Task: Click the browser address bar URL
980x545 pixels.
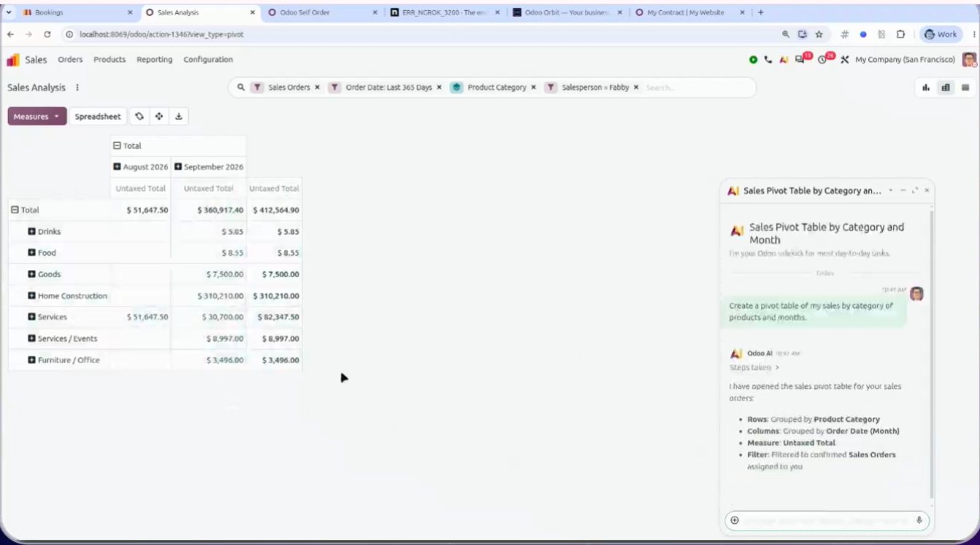Action: coord(161,34)
